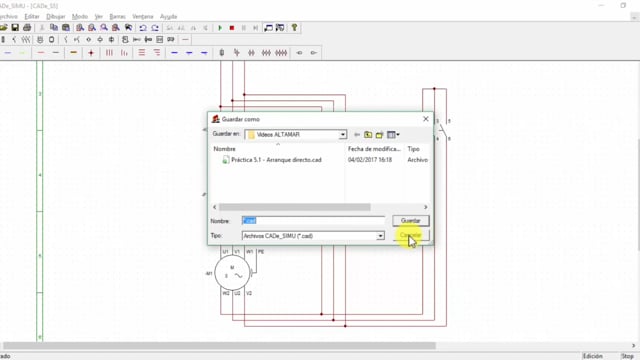The image size is (640, 360).
Task: Click main canvas horizontal scrollbar thumb
Action: (x=219, y=346)
